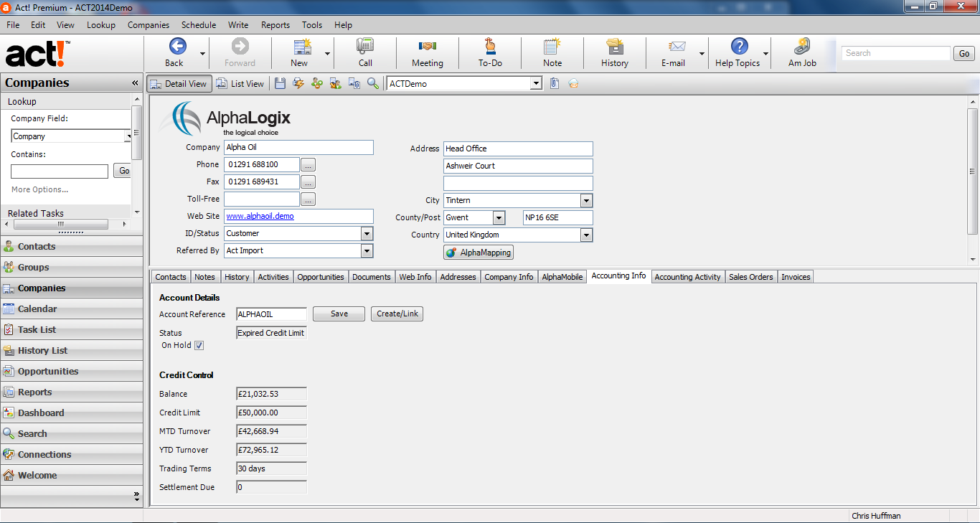
Task: Open the www.alphaoil.demo web site link
Action: pos(260,216)
